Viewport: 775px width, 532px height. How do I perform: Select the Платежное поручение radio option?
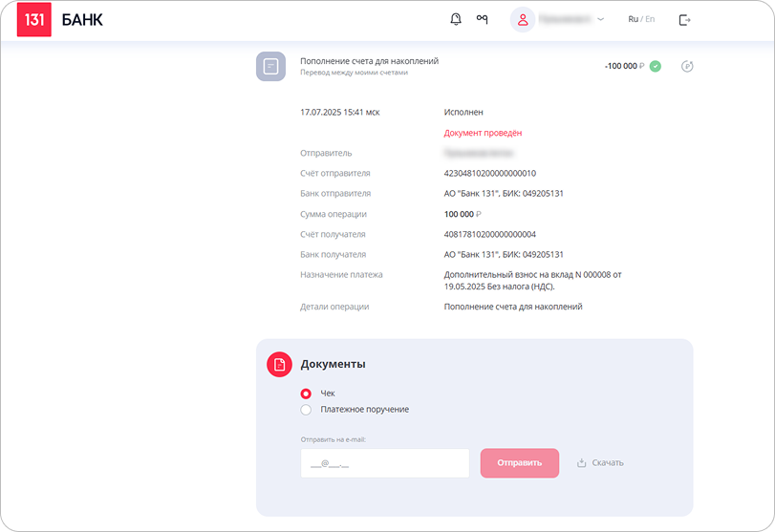(x=306, y=410)
